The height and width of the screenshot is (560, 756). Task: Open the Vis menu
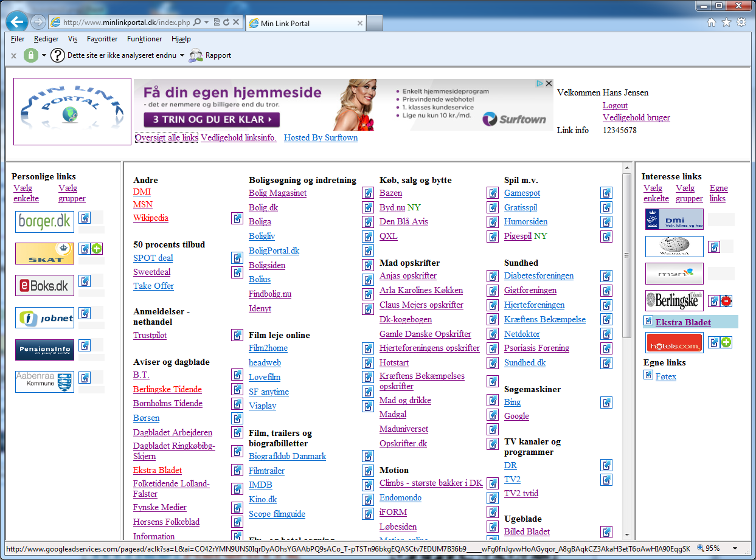point(73,39)
